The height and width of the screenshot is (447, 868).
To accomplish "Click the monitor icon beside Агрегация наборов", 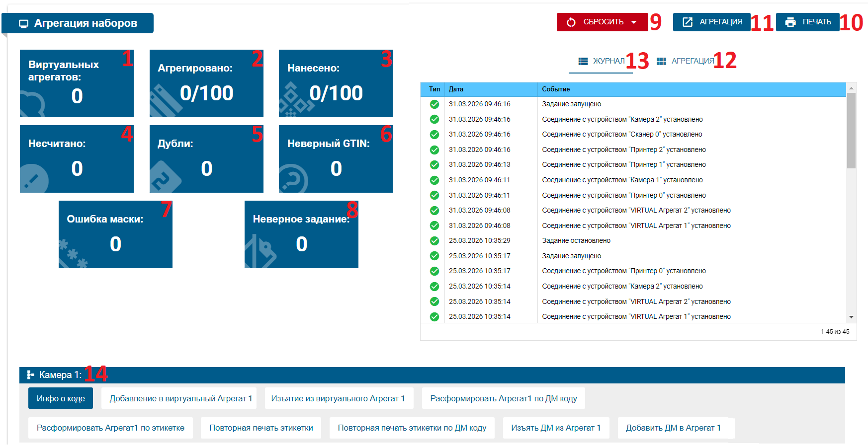I will coord(22,23).
